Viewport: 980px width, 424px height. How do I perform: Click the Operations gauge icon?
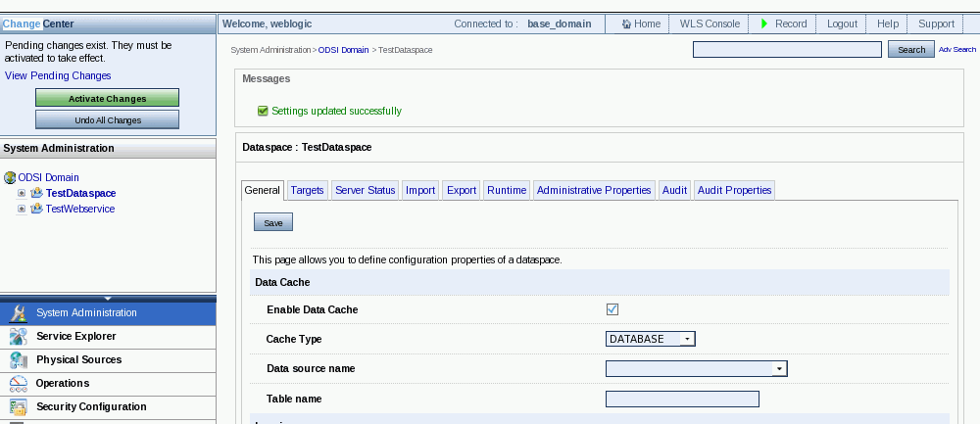point(19,384)
